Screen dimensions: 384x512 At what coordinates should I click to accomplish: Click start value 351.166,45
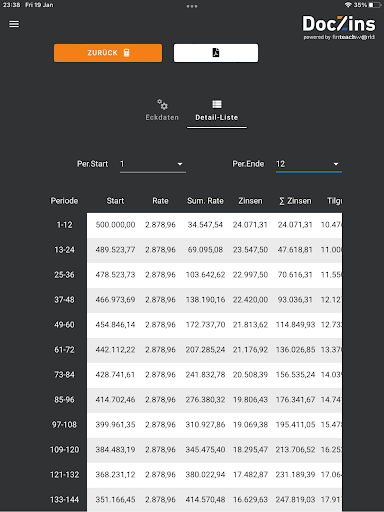point(115,500)
